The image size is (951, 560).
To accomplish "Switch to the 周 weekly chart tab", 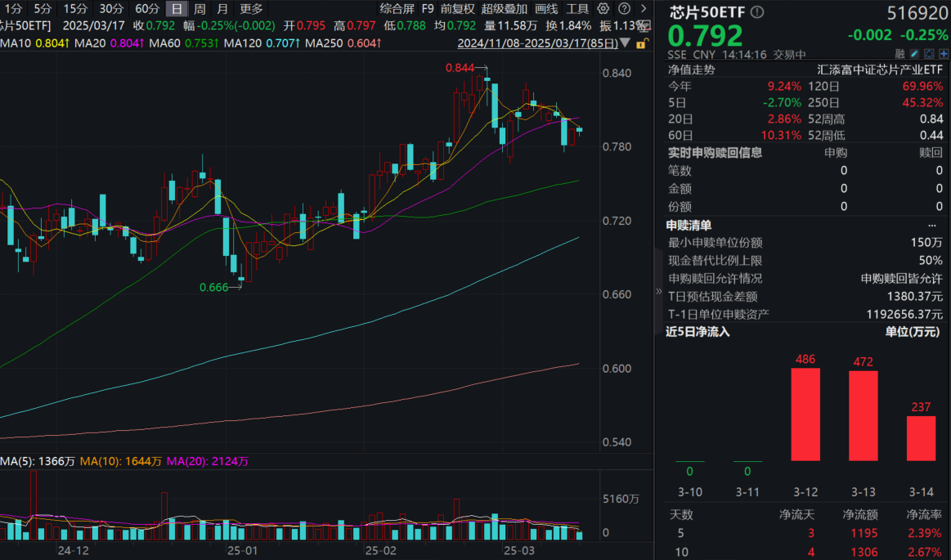I will coord(201,8).
